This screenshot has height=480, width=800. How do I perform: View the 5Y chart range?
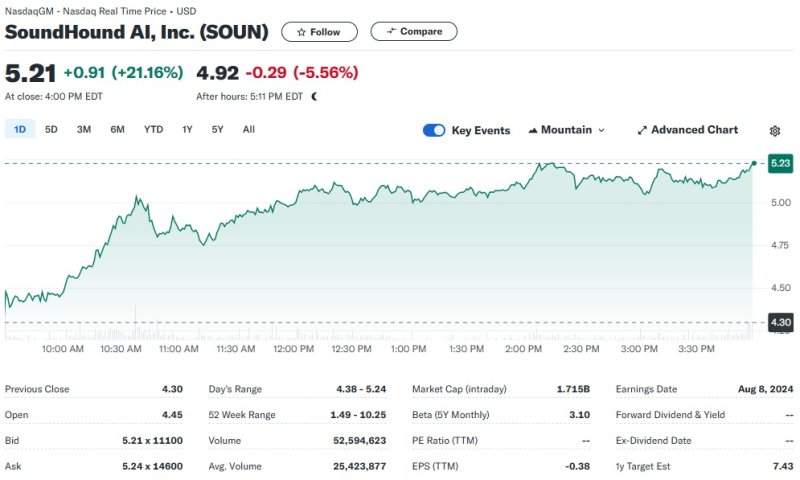coord(217,129)
